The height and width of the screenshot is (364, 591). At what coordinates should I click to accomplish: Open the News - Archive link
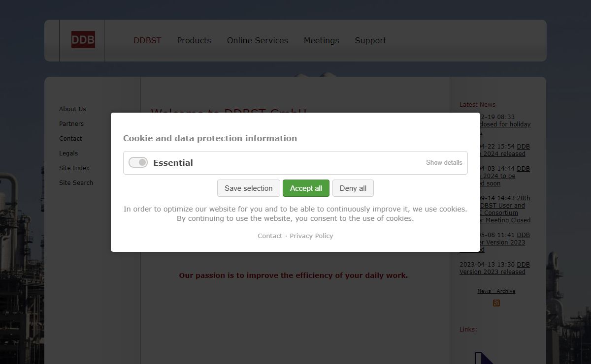click(496, 291)
